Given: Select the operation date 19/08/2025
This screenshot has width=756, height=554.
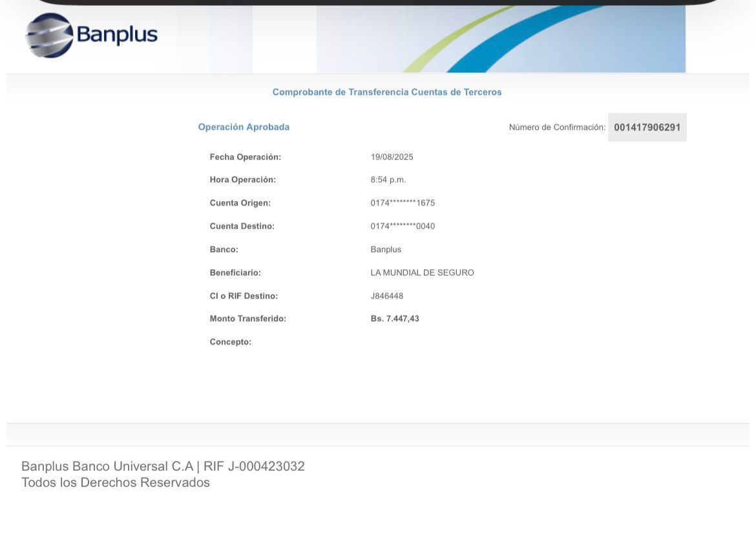Looking at the screenshot, I should tap(392, 157).
